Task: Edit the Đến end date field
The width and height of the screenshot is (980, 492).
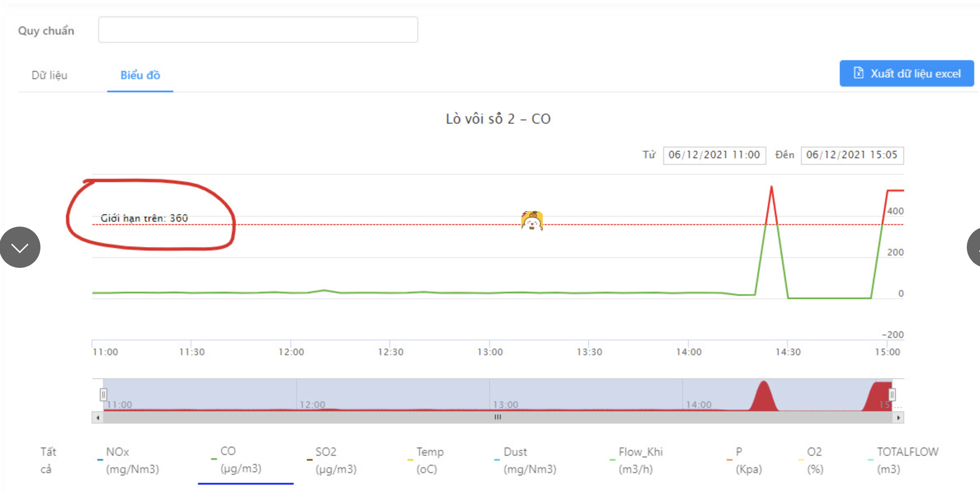Action: click(x=852, y=155)
